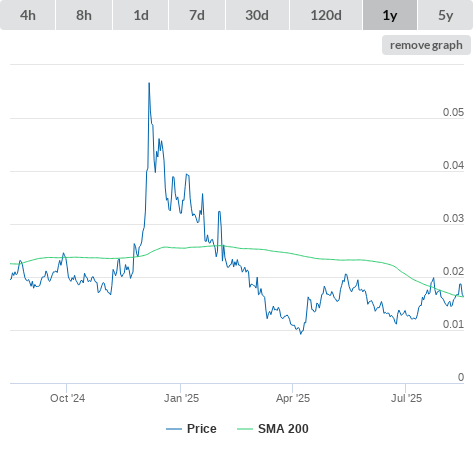Select the 4h time range tab
474x455 pixels.
point(28,15)
